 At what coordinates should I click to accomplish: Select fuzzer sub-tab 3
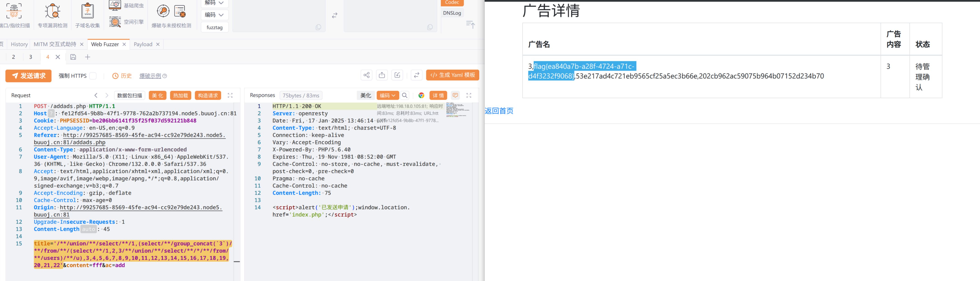pyautogui.click(x=31, y=57)
